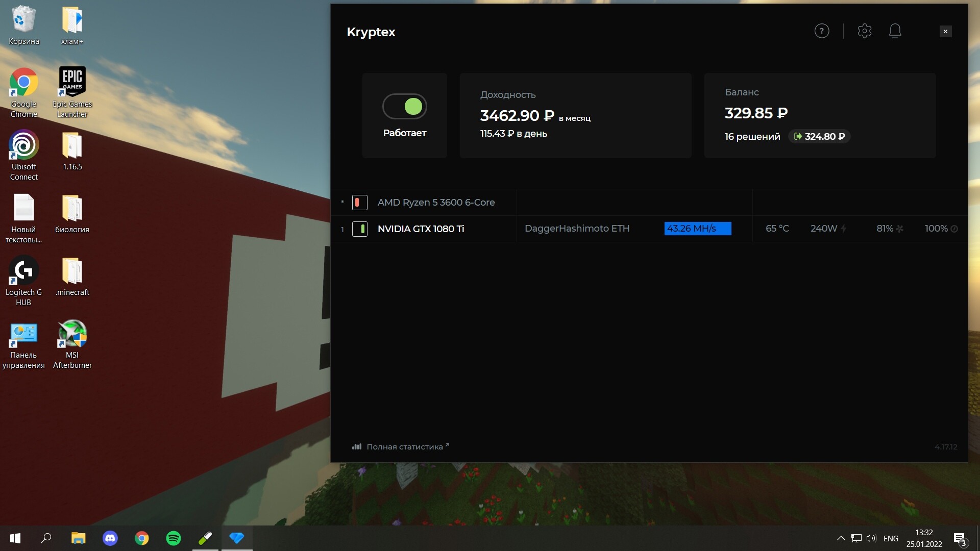This screenshot has height=551, width=980.
Task: Open the 1.16.5 folder on desktop
Action: pos(72,151)
